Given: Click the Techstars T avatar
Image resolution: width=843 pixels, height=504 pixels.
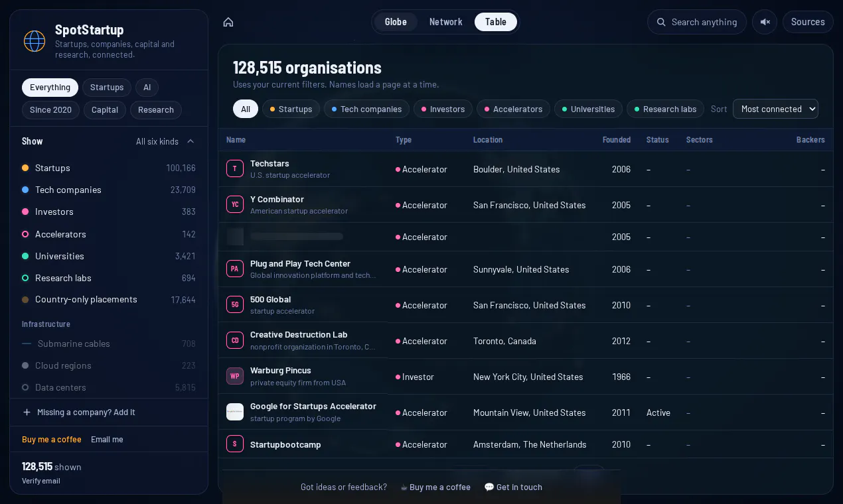Looking at the screenshot, I should (235, 169).
